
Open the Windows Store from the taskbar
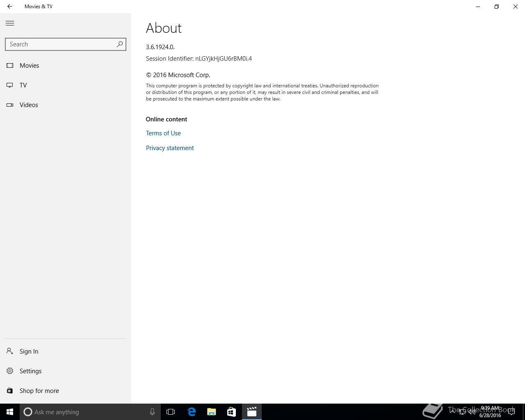pos(231,412)
